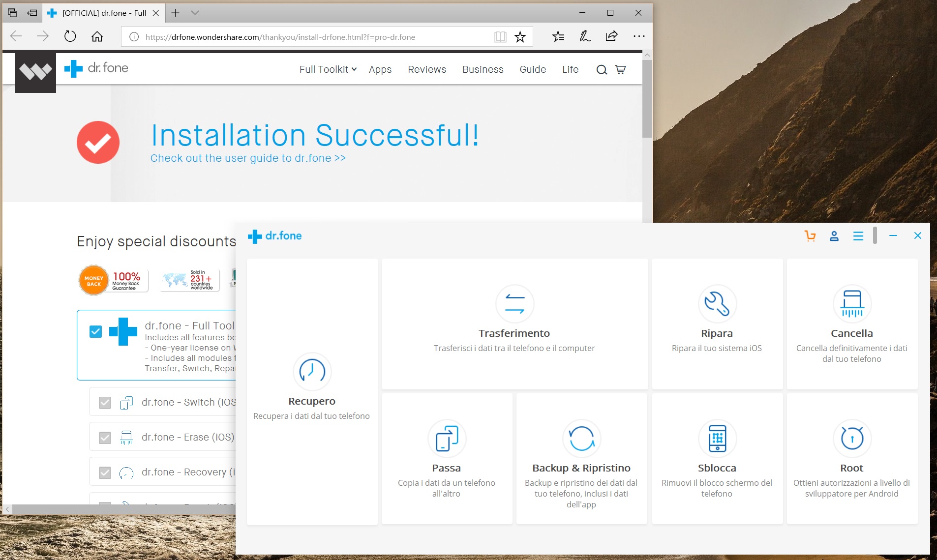Open the Trasferimento transfer module
Screen dimensions: 937x560
coord(514,324)
